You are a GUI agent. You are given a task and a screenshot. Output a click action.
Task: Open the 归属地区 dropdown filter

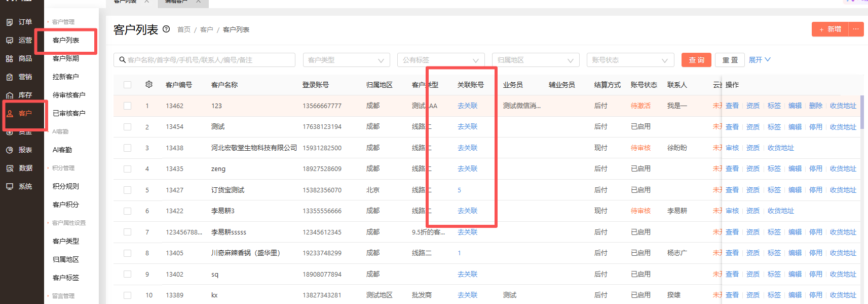(x=536, y=60)
